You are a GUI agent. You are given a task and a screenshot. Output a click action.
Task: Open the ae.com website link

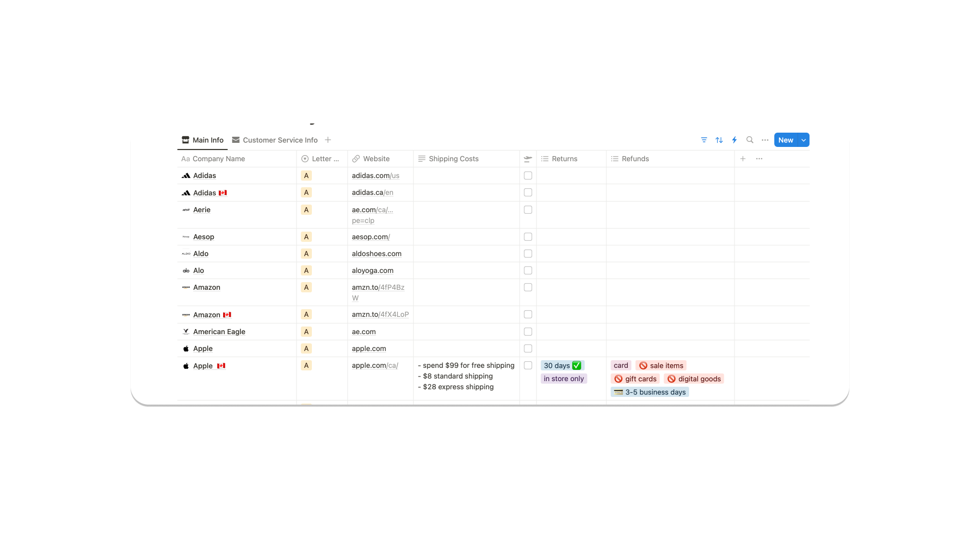pyautogui.click(x=364, y=332)
